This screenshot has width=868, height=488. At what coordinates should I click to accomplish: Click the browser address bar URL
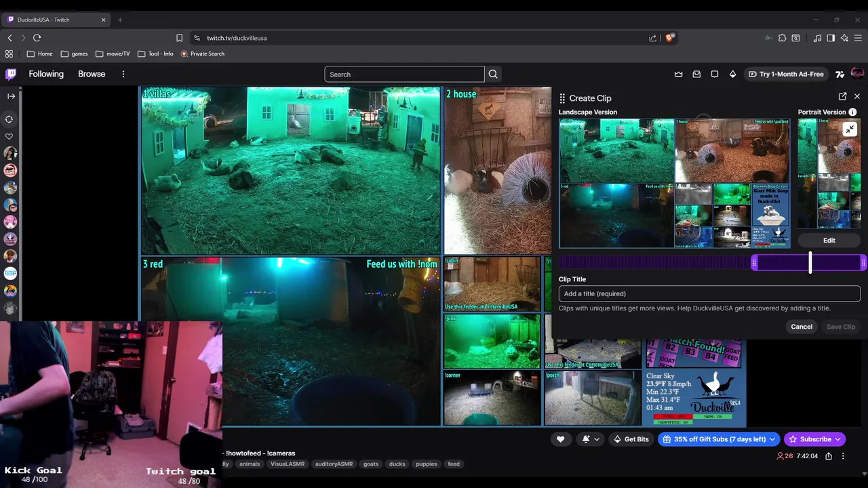pyautogui.click(x=237, y=38)
